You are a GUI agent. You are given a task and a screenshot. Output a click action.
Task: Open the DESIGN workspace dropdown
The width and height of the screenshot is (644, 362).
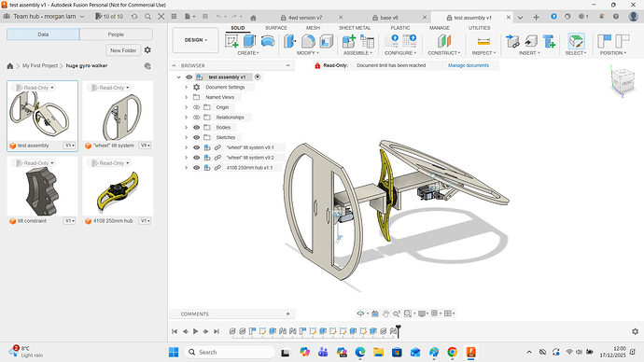(x=195, y=40)
